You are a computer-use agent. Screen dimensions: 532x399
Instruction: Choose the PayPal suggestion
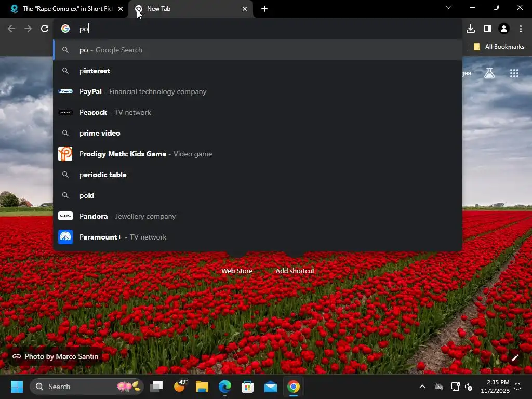click(258, 91)
